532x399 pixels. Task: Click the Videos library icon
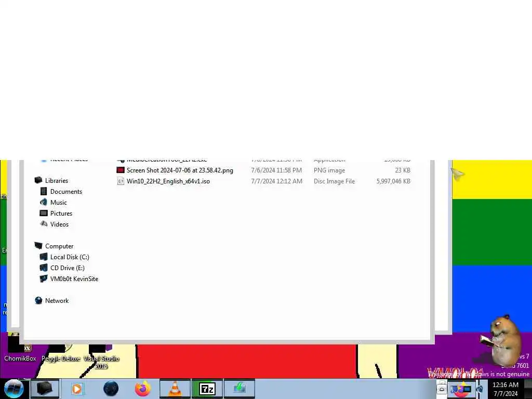pyautogui.click(x=44, y=223)
